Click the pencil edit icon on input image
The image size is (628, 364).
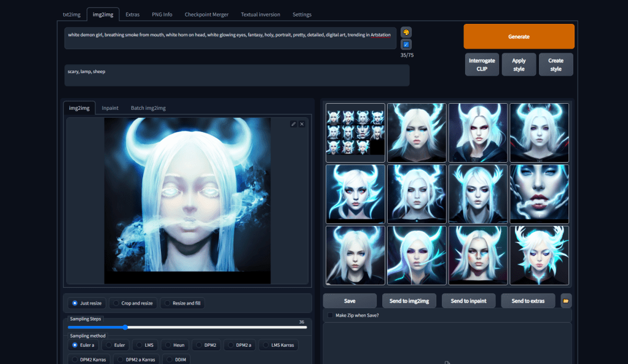(294, 124)
